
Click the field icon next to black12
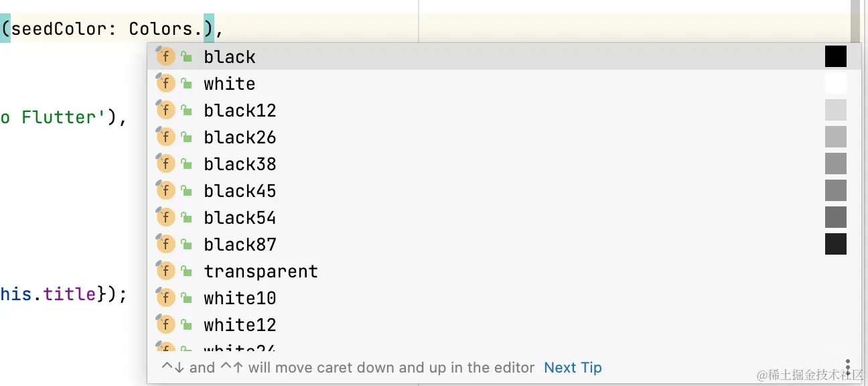(165, 110)
